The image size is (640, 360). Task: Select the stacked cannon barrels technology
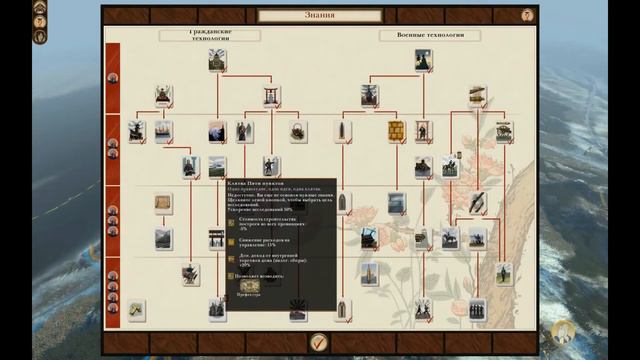tap(477, 96)
